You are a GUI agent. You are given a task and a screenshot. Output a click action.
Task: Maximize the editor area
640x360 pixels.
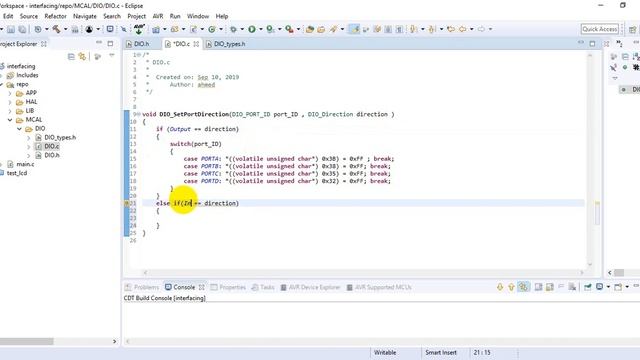click(x=592, y=43)
